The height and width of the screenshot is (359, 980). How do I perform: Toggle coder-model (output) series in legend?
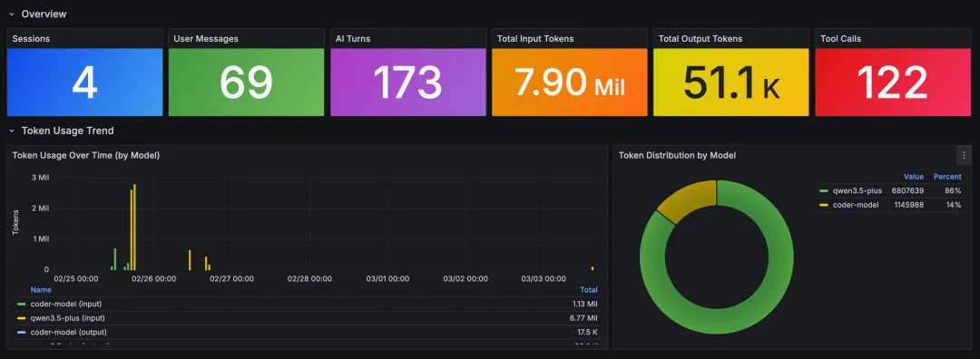pyautogui.click(x=69, y=332)
